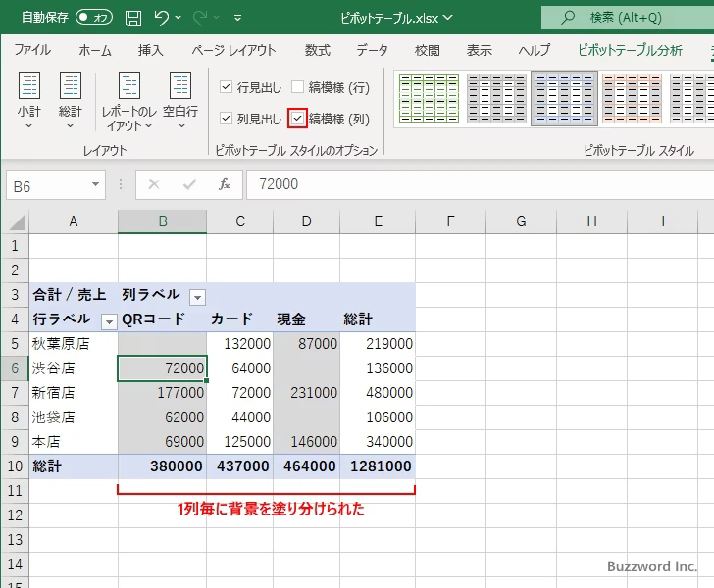Select the 合計 / 売上 cell
The image size is (714, 588).
(x=74, y=294)
